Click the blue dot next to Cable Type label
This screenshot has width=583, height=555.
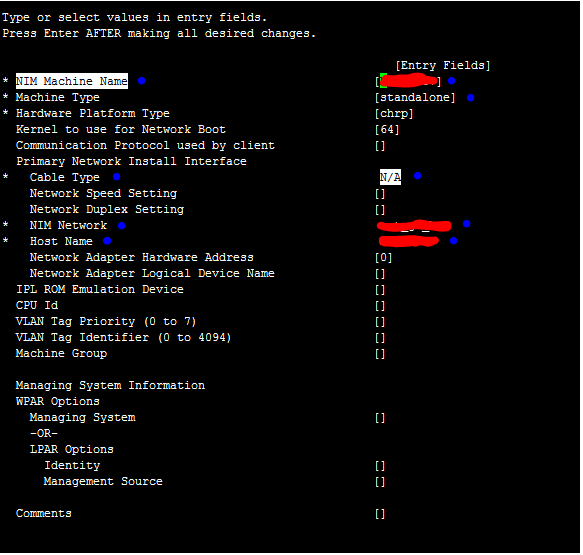click(x=117, y=177)
